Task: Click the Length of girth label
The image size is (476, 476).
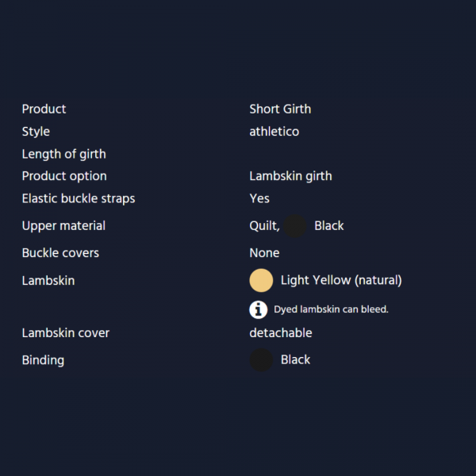Action: 63,154
